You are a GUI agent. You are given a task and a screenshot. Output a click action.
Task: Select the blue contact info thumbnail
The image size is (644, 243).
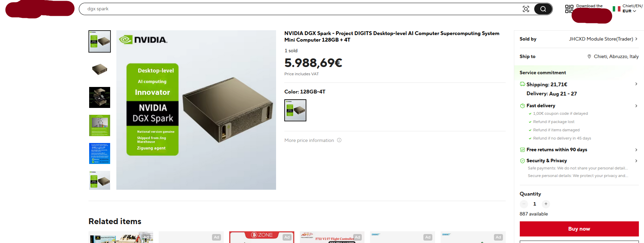tap(99, 153)
